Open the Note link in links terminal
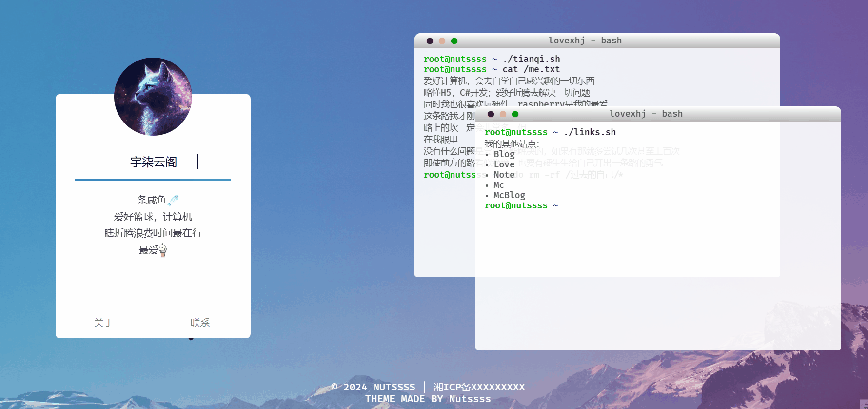The width and height of the screenshot is (868, 409). [x=504, y=175]
